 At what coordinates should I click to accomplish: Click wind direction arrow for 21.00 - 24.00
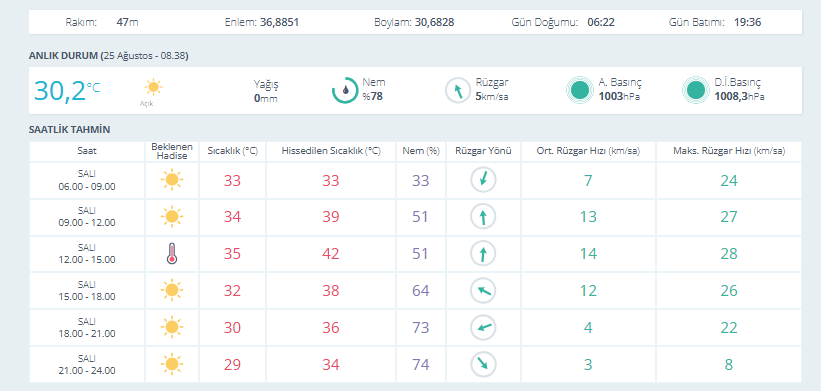click(x=483, y=364)
